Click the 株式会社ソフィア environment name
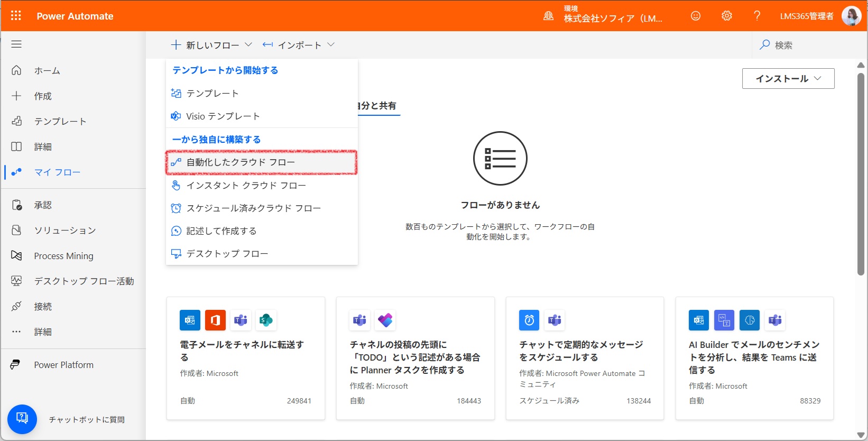 tap(613, 19)
